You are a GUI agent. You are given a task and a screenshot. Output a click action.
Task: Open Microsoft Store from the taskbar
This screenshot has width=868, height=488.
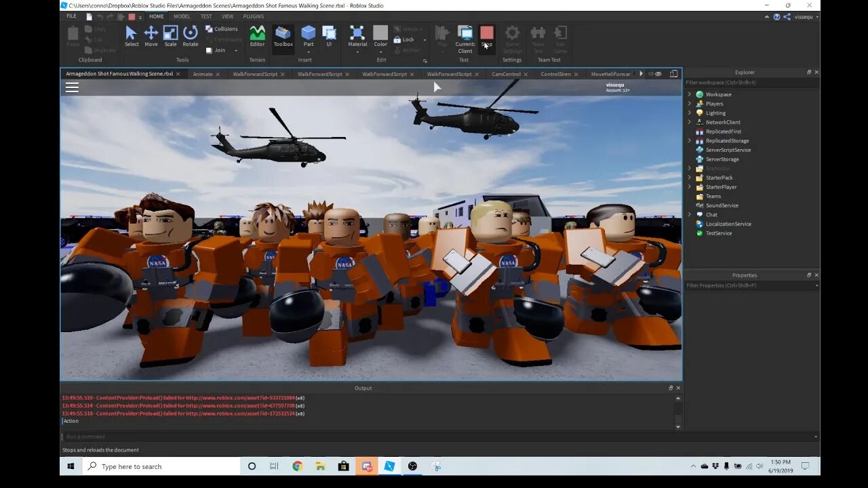(x=343, y=466)
